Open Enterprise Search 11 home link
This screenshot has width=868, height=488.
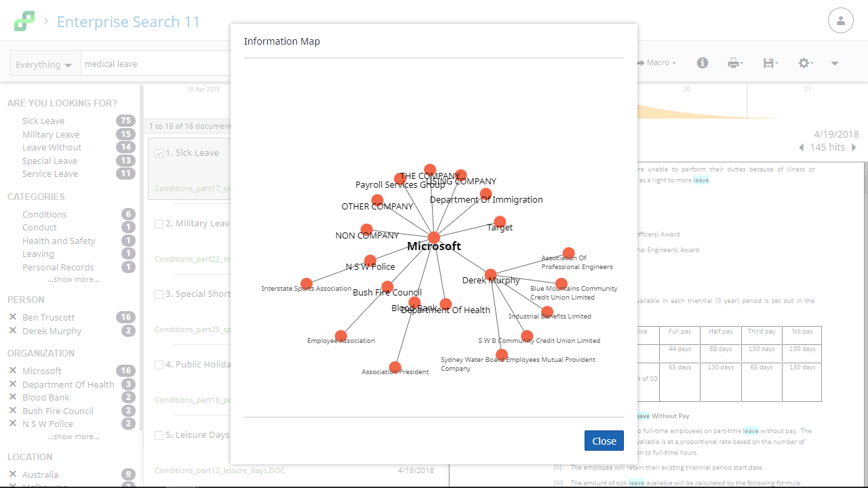128,22
